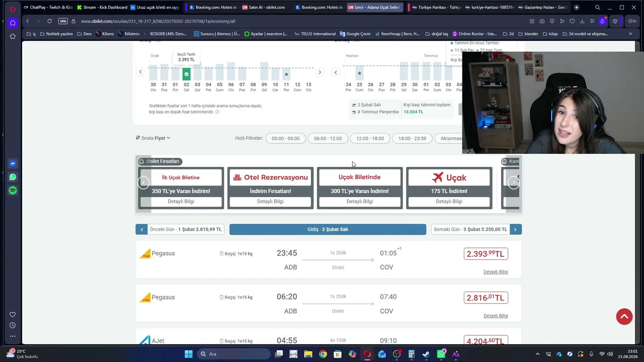Click the address bar URL field
Viewport: 644px width, 362px height.
point(302,21)
